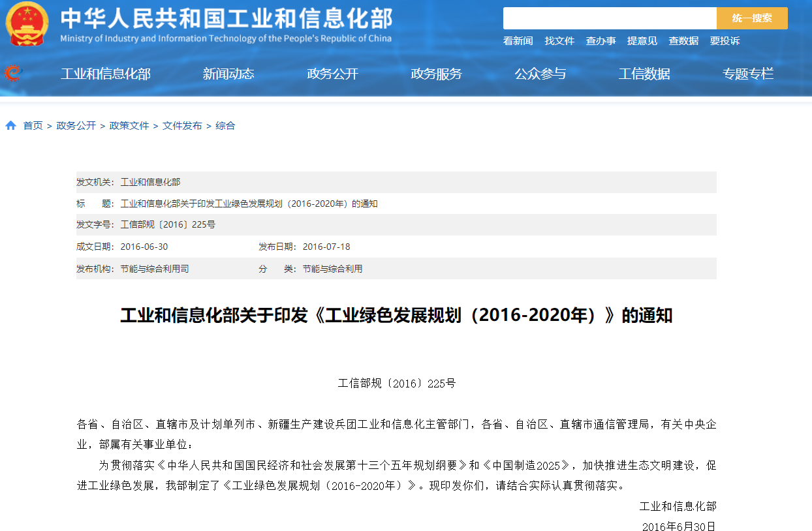This screenshot has height=531, width=812.
Task: Click the bold article headline
Action: coord(396,316)
